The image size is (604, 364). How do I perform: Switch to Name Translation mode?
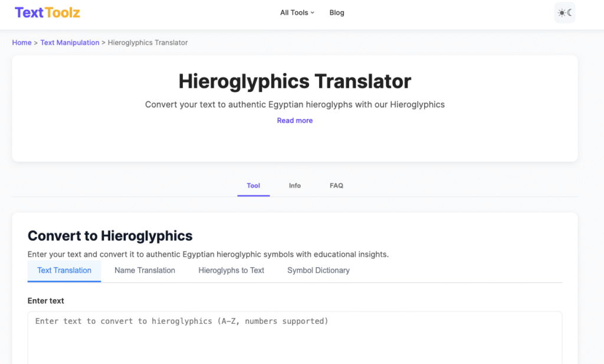click(x=145, y=270)
